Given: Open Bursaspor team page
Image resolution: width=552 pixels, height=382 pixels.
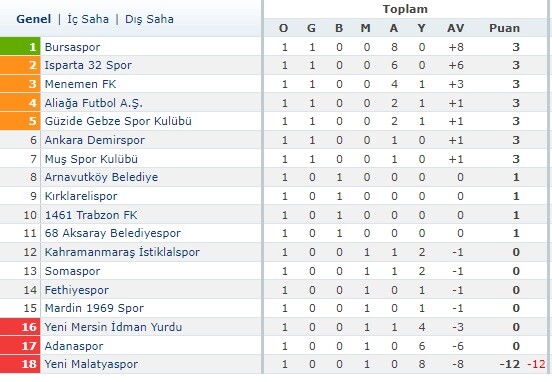Looking at the screenshot, I should click(x=73, y=47).
